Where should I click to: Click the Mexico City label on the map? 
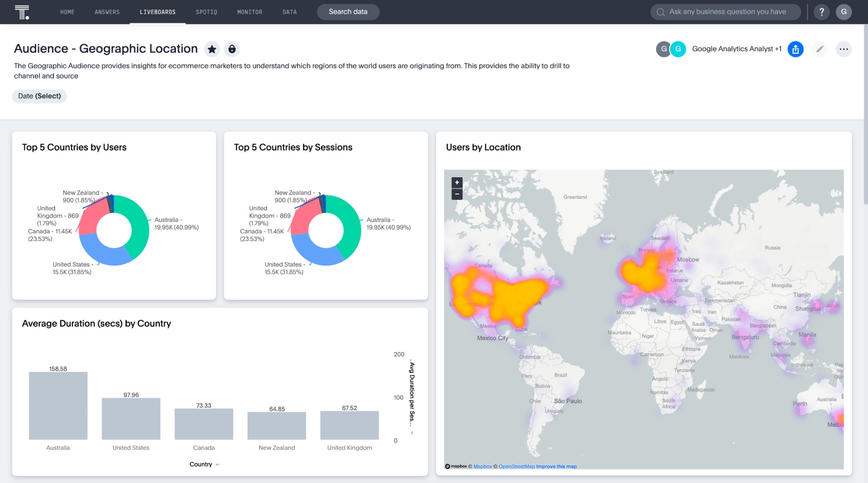point(492,338)
